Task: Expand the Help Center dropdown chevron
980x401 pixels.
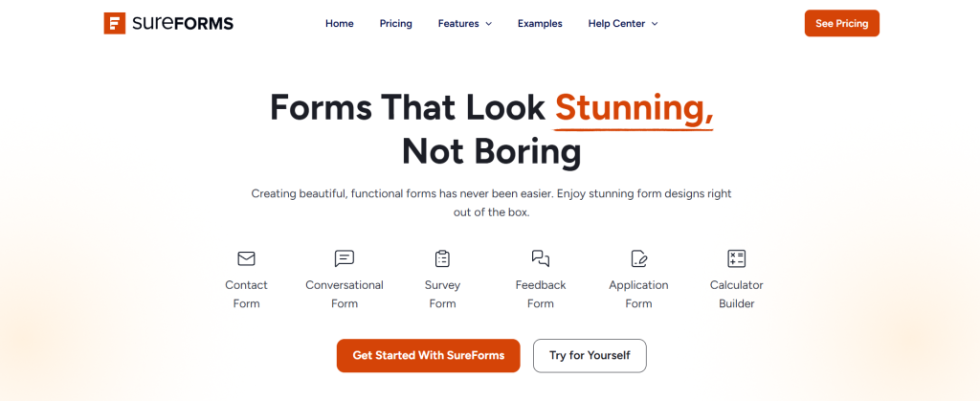Action: click(655, 24)
